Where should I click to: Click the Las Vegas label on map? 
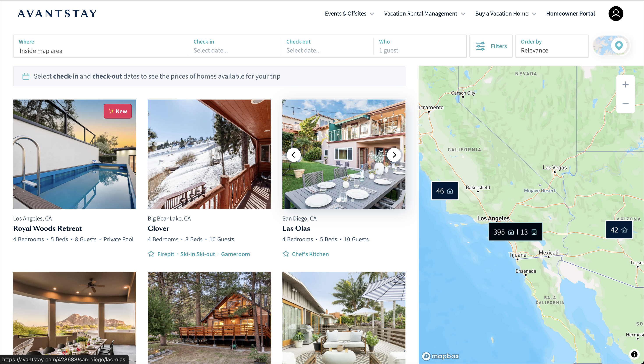coord(554,168)
